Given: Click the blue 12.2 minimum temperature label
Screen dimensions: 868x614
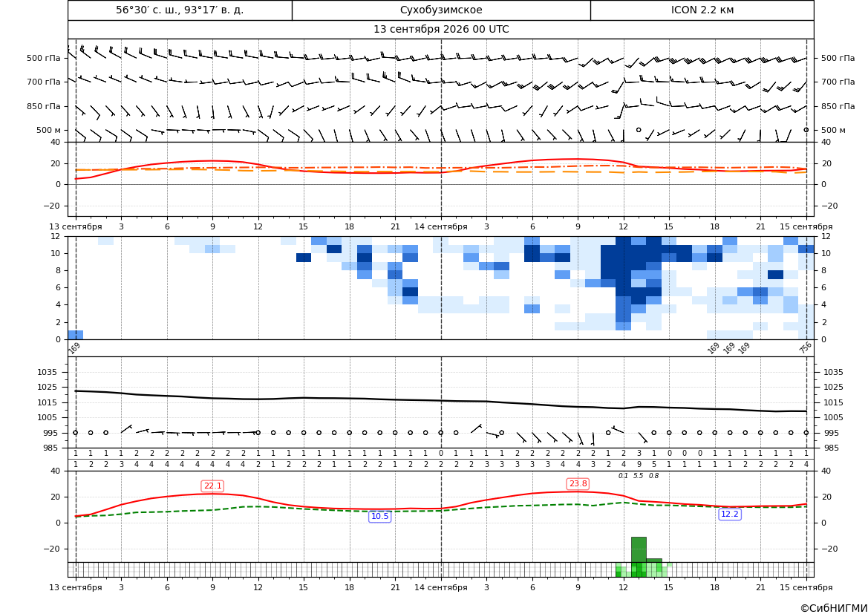Looking at the screenshot, I should (x=730, y=514).
